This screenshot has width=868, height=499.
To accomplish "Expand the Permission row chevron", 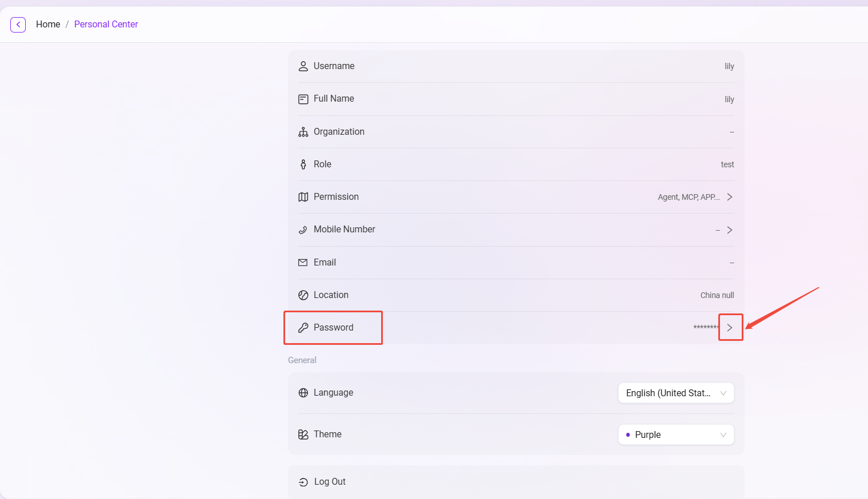I will [x=730, y=197].
